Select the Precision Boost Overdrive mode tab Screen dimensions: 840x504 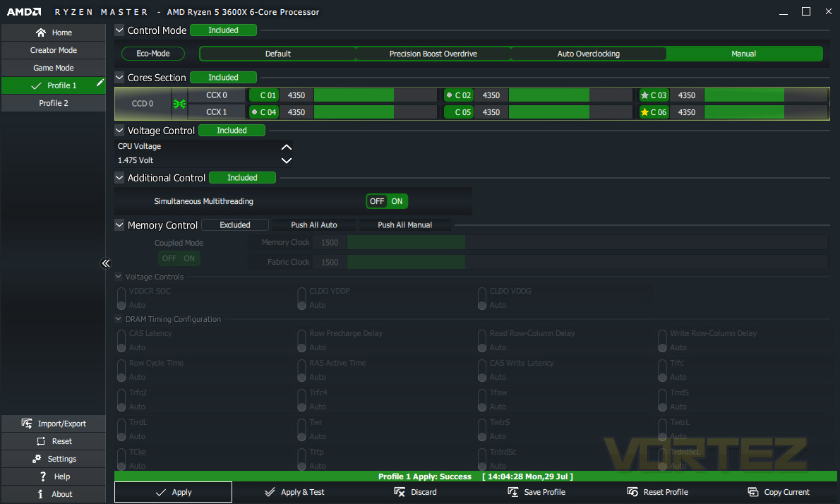tap(433, 54)
